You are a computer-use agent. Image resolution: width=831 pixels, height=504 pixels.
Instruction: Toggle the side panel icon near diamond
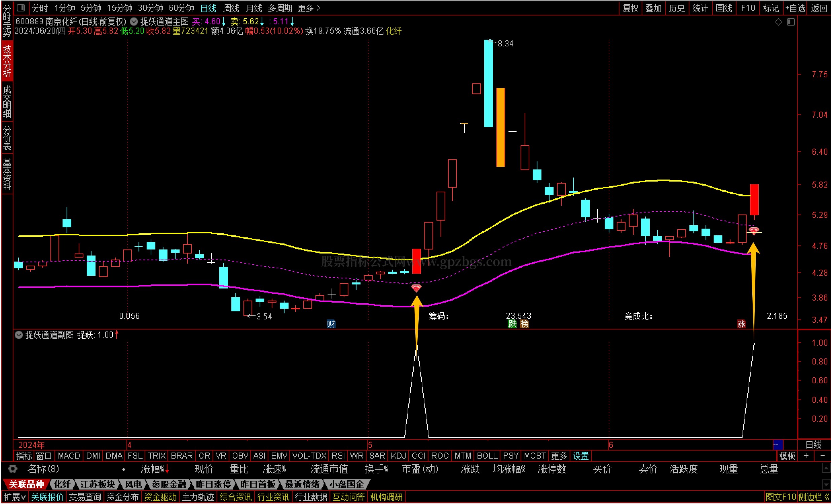pyautogui.click(x=791, y=22)
